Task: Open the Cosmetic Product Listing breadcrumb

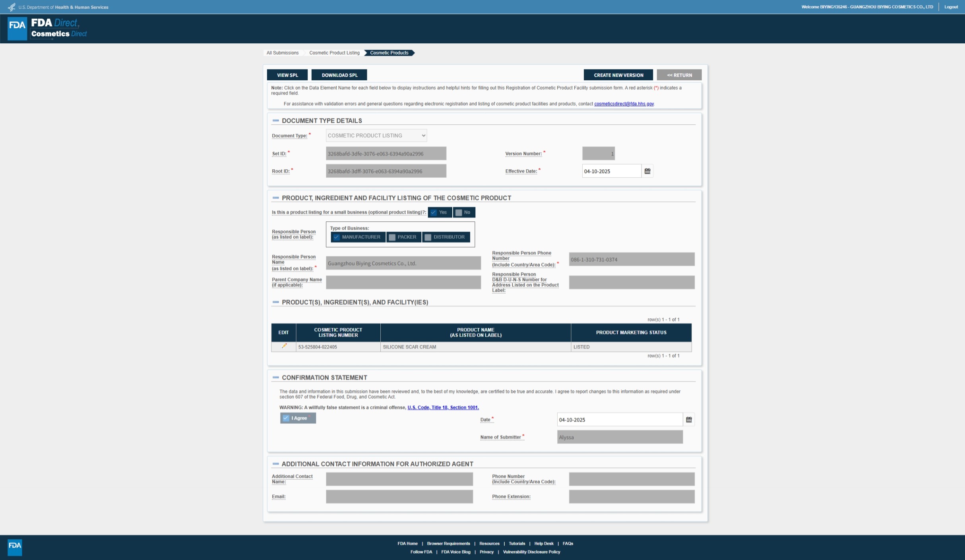Action: pos(334,53)
